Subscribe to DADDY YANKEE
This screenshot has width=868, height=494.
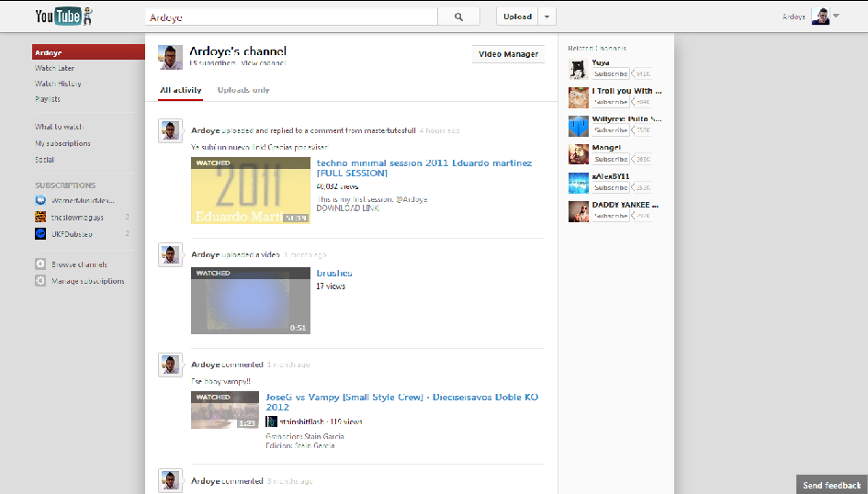(611, 216)
